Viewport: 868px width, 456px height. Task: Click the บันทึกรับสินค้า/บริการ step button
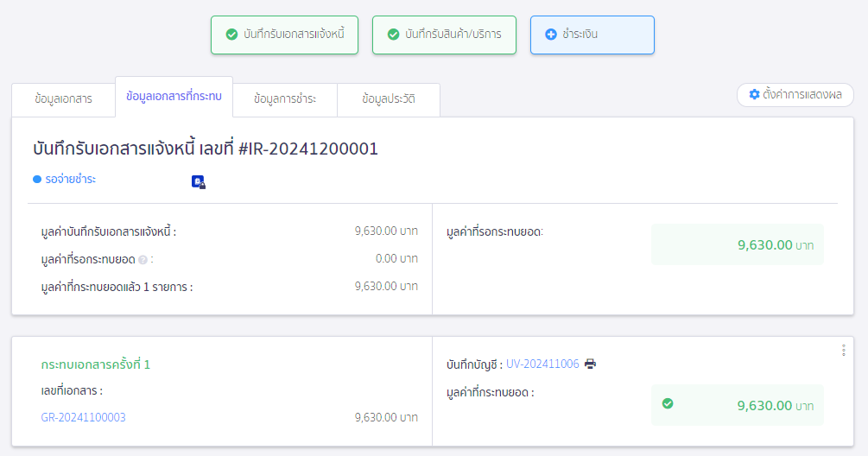point(444,35)
